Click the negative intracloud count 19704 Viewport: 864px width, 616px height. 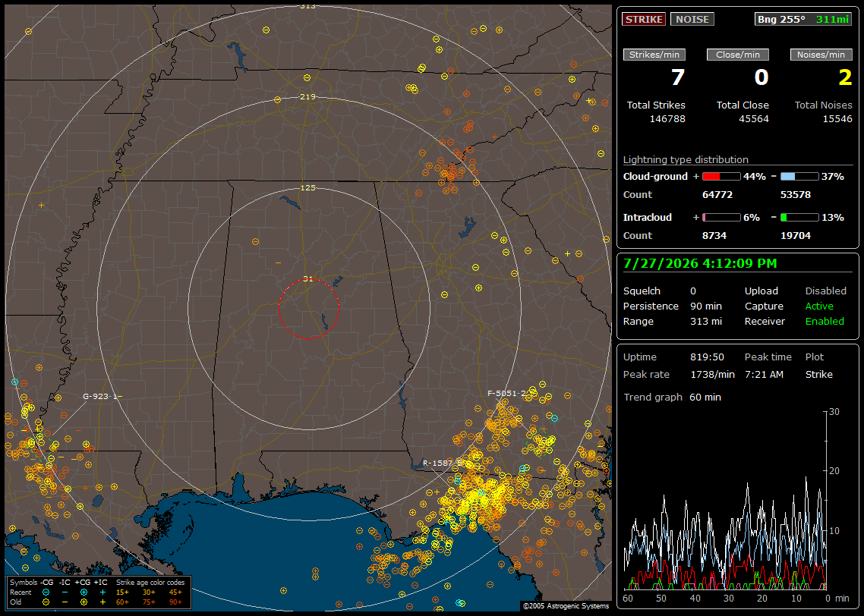click(x=796, y=236)
